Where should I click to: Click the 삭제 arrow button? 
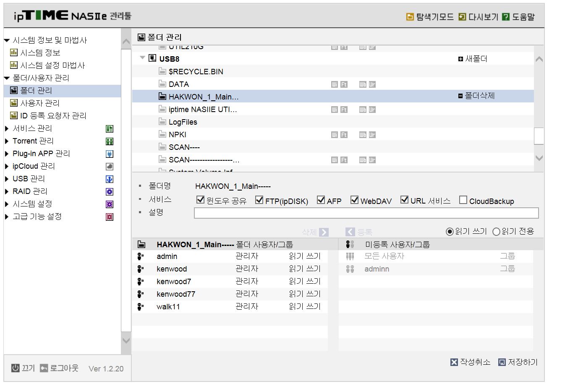pyautogui.click(x=324, y=232)
